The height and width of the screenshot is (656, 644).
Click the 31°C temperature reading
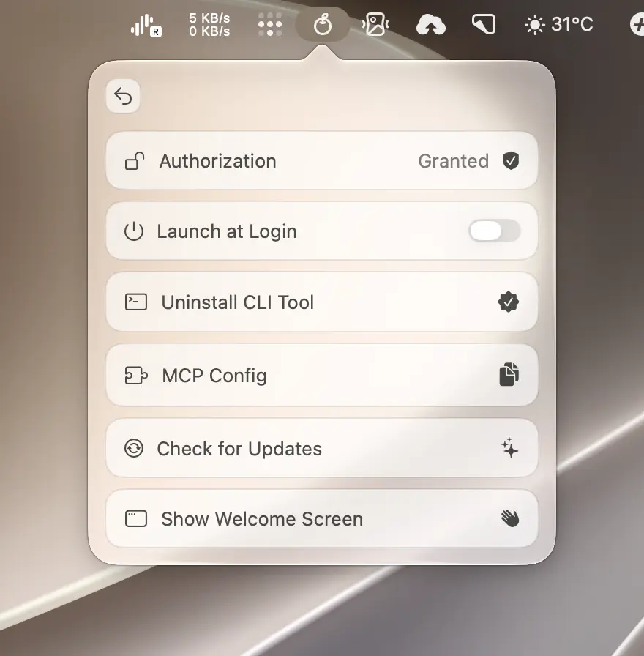(x=572, y=24)
